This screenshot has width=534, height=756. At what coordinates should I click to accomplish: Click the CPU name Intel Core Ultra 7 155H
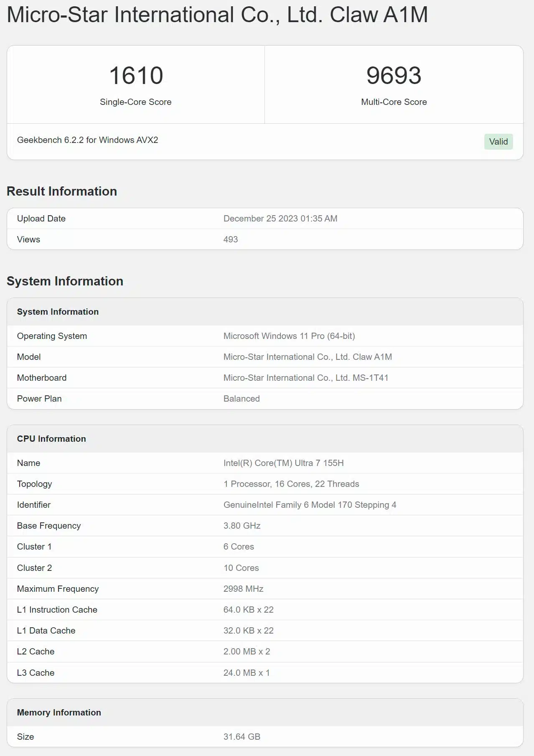point(284,463)
